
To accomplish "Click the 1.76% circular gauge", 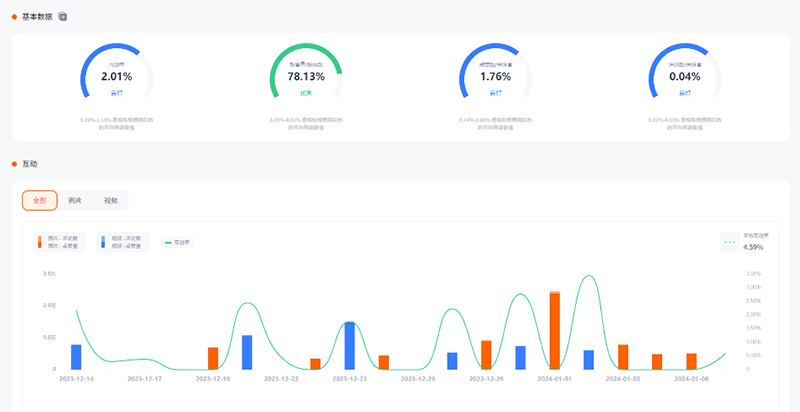I will [495, 75].
